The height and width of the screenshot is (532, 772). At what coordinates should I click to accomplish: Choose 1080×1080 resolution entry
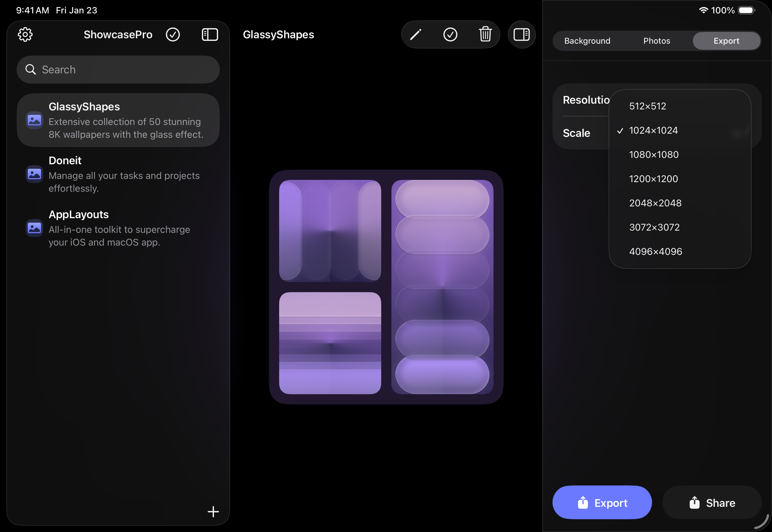tap(654, 155)
